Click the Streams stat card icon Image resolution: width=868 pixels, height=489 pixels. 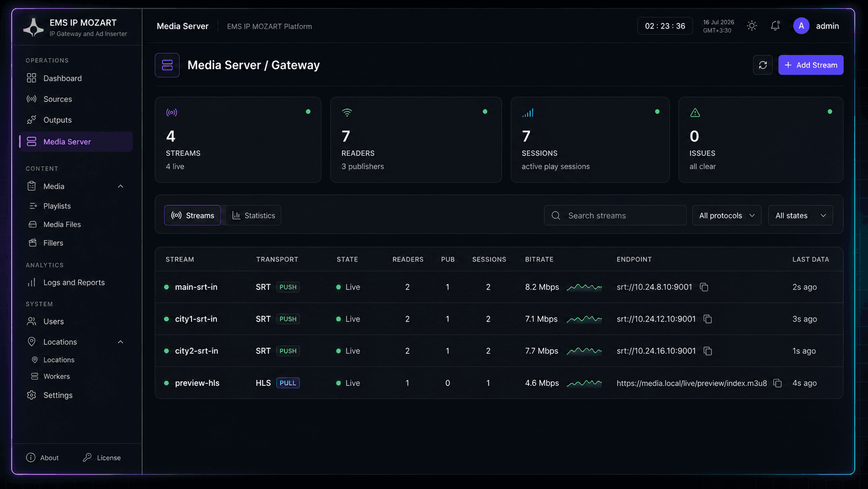pos(171,112)
